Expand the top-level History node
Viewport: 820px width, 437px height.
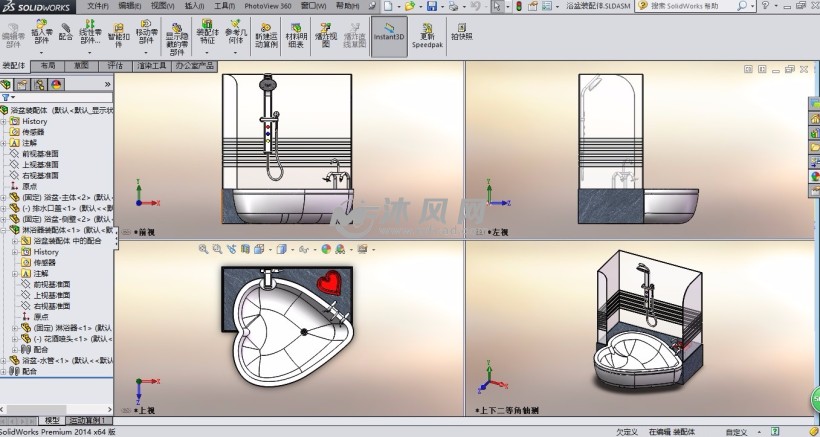(x=3, y=121)
